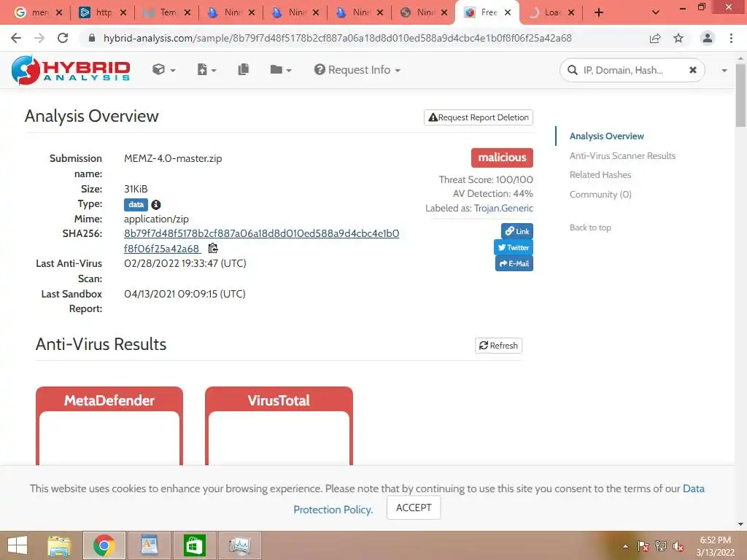Click the info icon beside data type
747x560 pixels.
pos(156,204)
